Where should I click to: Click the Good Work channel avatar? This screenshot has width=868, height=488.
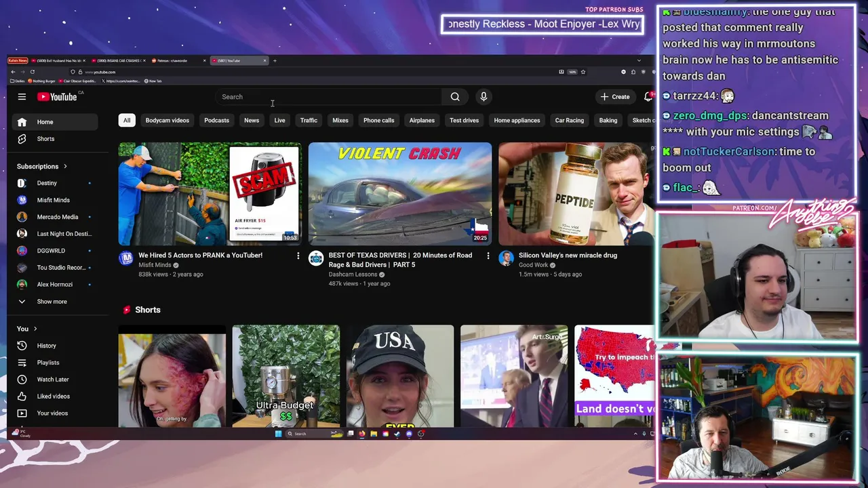point(506,258)
